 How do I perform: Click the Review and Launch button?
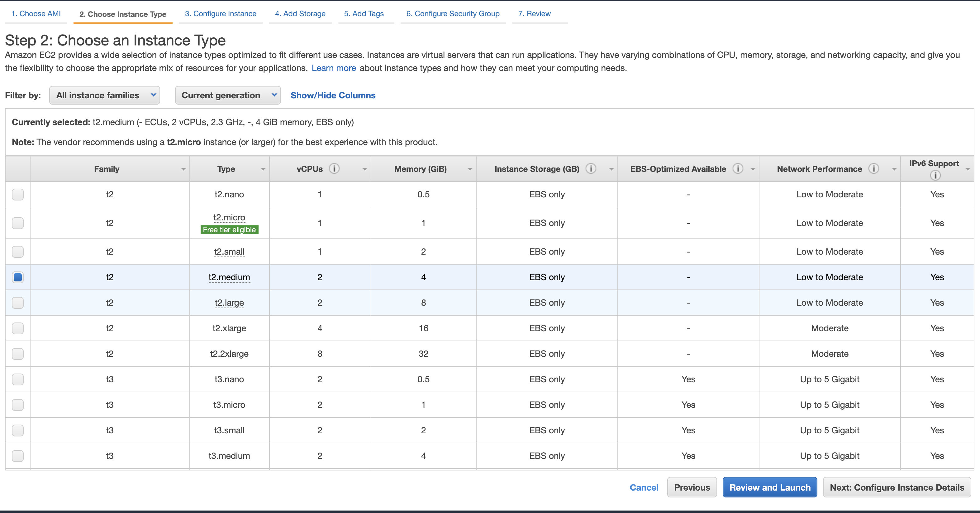(770, 487)
